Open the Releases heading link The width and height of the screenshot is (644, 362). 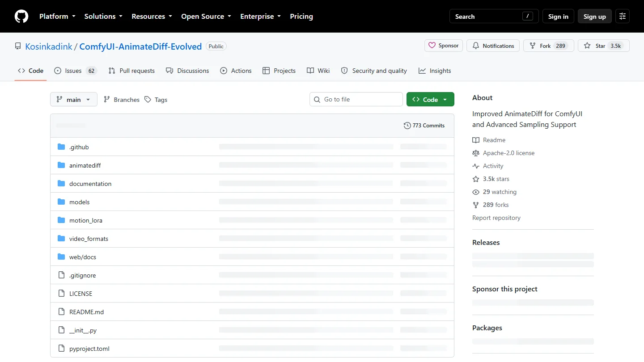point(486,243)
